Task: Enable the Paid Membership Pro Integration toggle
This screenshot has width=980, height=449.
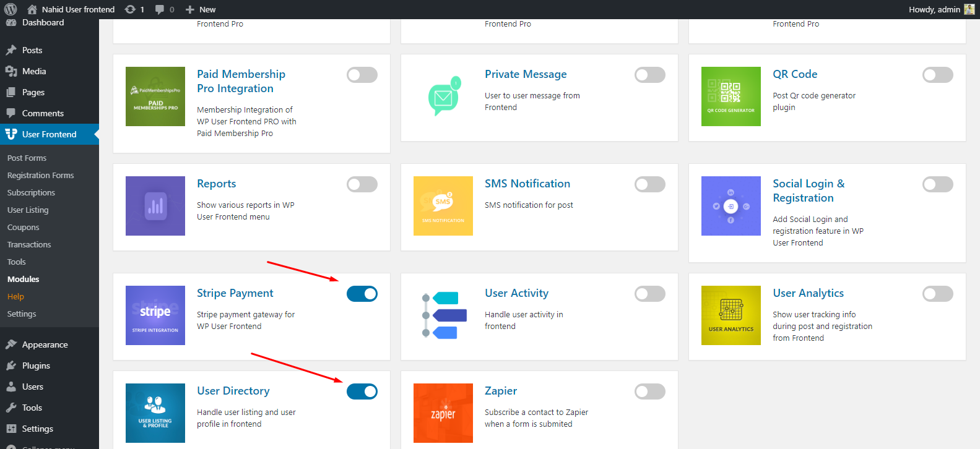Action: coord(362,75)
